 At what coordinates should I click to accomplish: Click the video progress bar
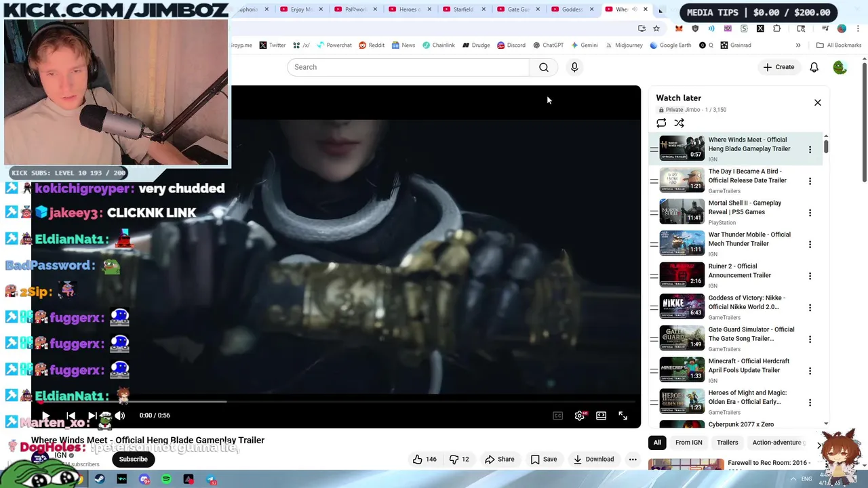point(336,402)
